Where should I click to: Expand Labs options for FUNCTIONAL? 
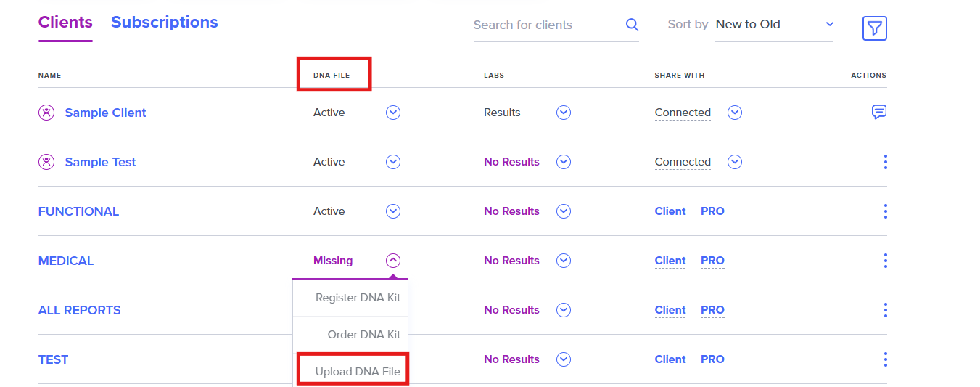point(564,211)
